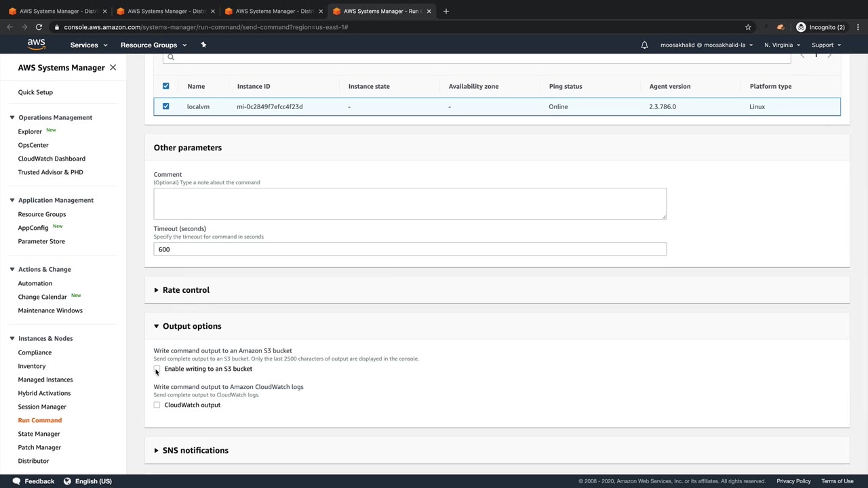The image size is (868, 488).
Task: Switch to the second AWS Systems Manager tab
Action: (x=165, y=11)
